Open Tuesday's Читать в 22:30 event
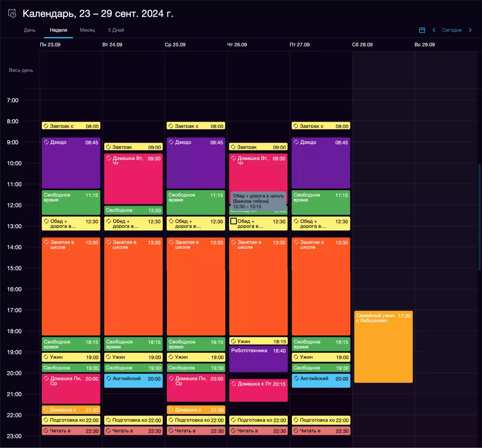This screenshot has height=448, width=482. coord(133,431)
